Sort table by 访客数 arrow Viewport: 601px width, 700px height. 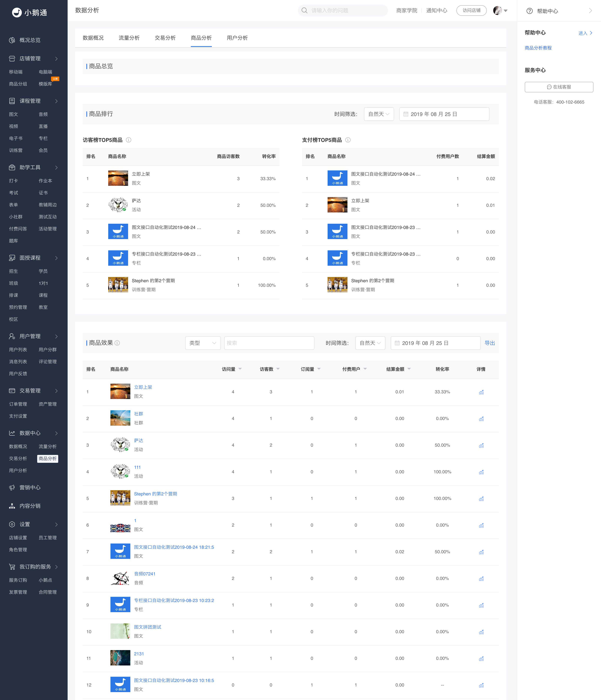click(278, 369)
